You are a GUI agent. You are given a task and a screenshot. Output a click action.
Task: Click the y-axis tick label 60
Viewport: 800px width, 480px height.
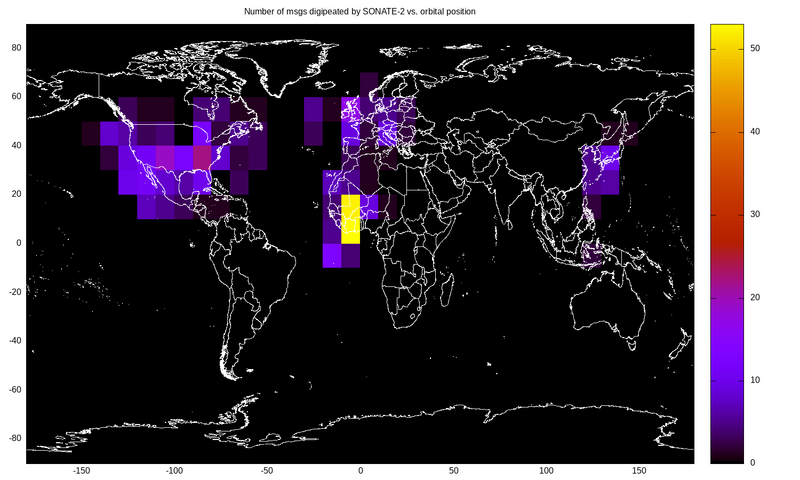[16, 96]
